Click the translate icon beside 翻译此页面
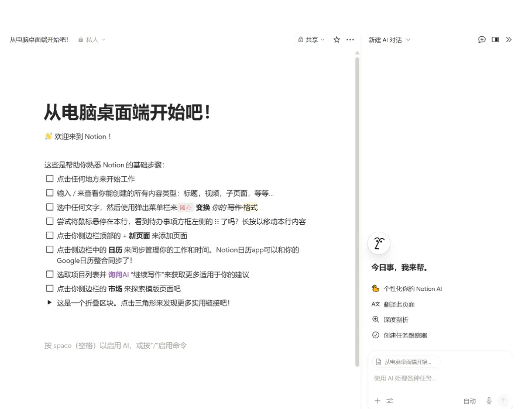 pos(375,304)
